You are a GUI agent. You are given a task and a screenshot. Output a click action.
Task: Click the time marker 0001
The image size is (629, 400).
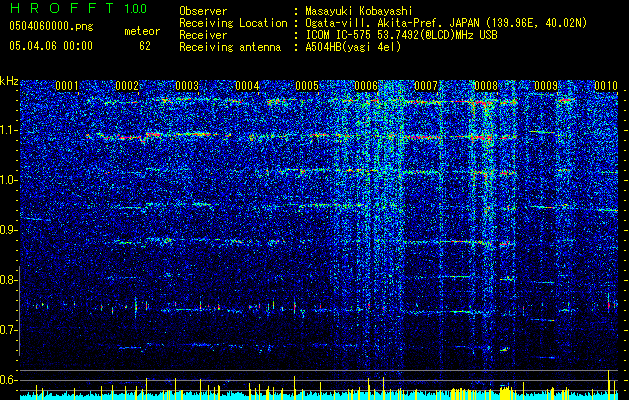point(67,86)
